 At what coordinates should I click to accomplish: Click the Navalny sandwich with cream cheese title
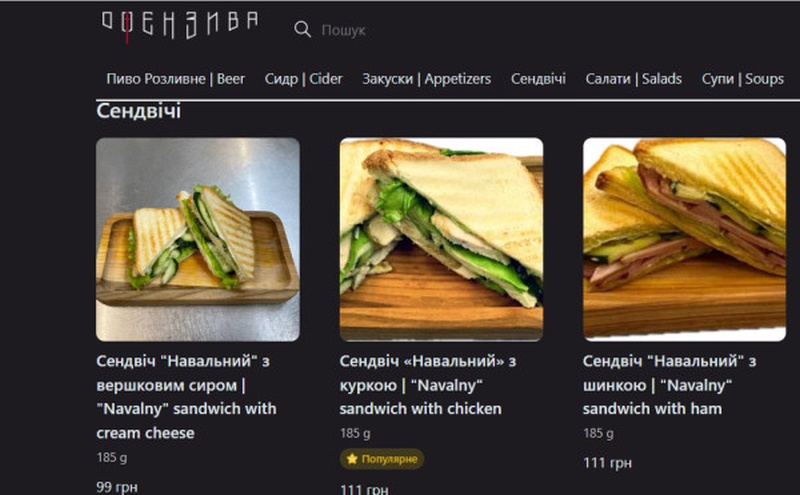(x=187, y=397)
